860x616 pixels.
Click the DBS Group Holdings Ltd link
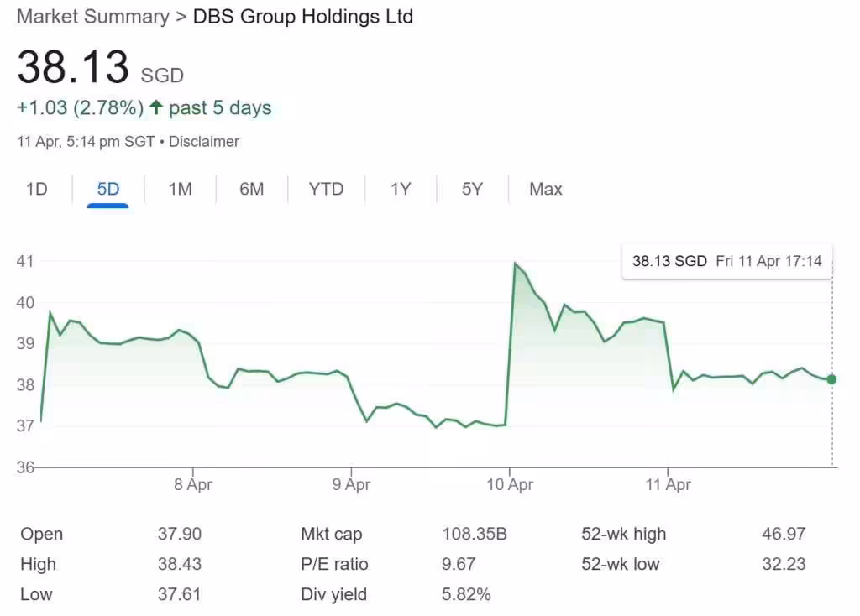pyautogui.click(x=302, y=16)
